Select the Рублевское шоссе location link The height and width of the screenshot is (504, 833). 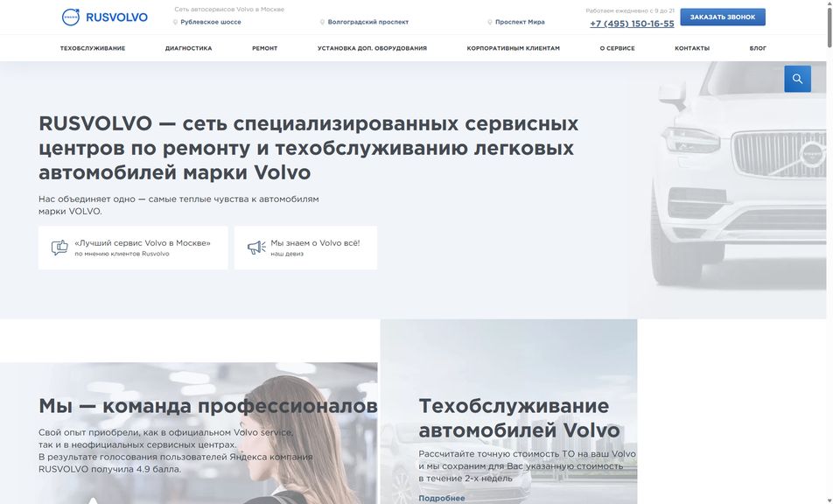click(x=210, y=22)
